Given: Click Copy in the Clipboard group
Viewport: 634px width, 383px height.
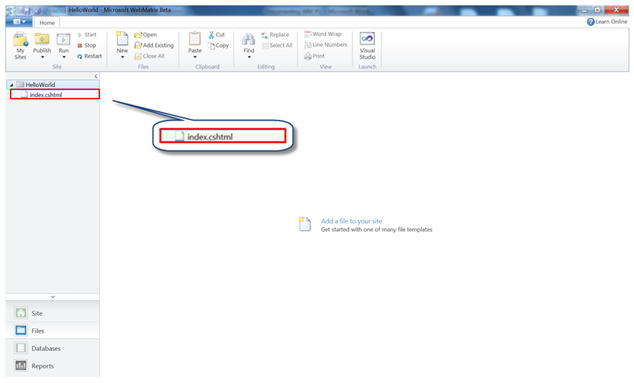Looking at the screenshot, I should click(x=218, y=46).
